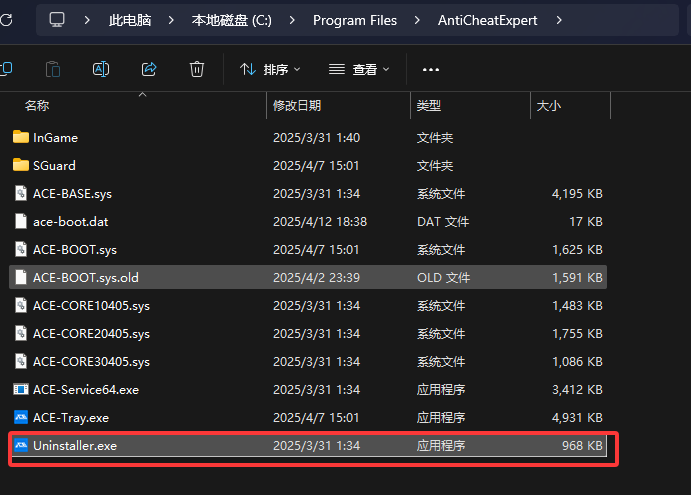Viewport: 691px width, 495px height.
Task: Click the Delete trash can icon
Action: [x=197, y=69]
